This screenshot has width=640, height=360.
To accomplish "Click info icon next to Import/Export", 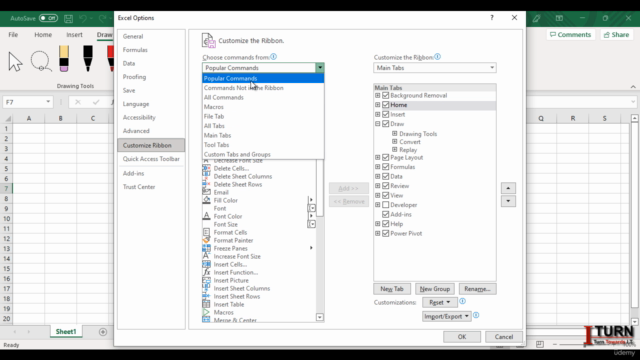I will 476,315.
